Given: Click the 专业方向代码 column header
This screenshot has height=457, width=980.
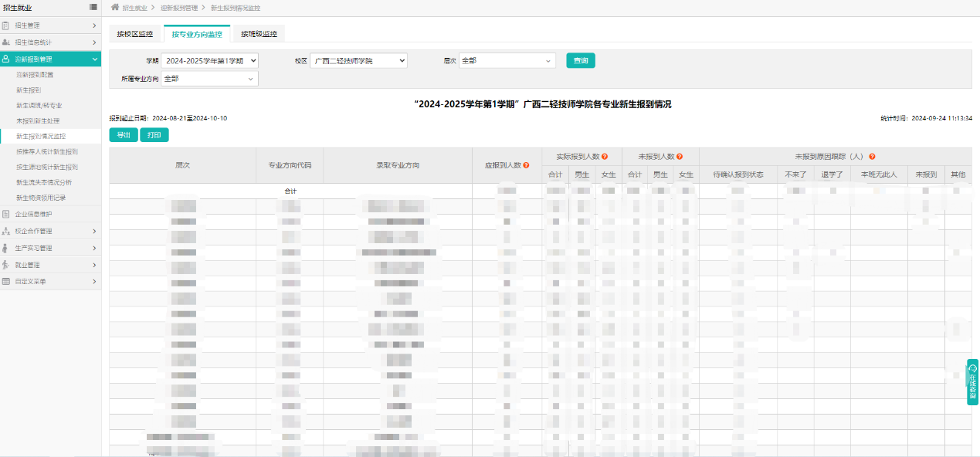Looking at the screenshot, I should (290, 165).
